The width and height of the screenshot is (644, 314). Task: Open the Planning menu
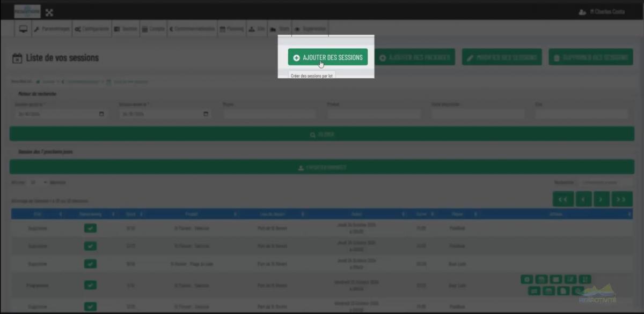pyautogui.click(x=232, y=29)
